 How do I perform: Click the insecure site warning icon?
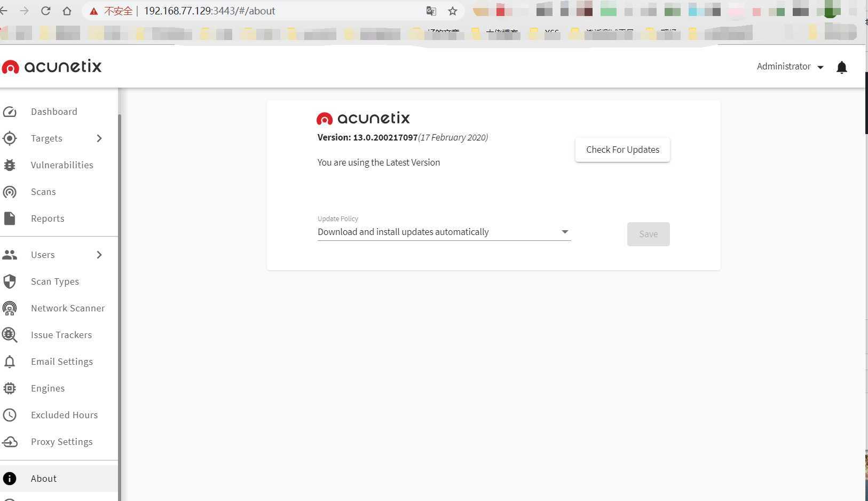coord(94,11)
